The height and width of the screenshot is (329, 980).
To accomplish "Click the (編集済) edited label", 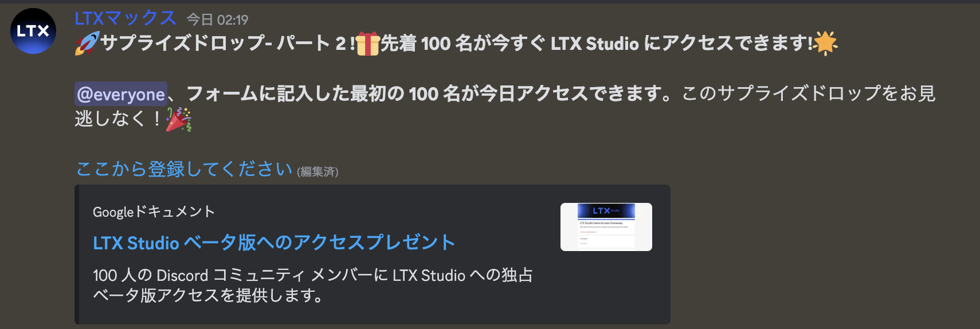I will (317, 171).
